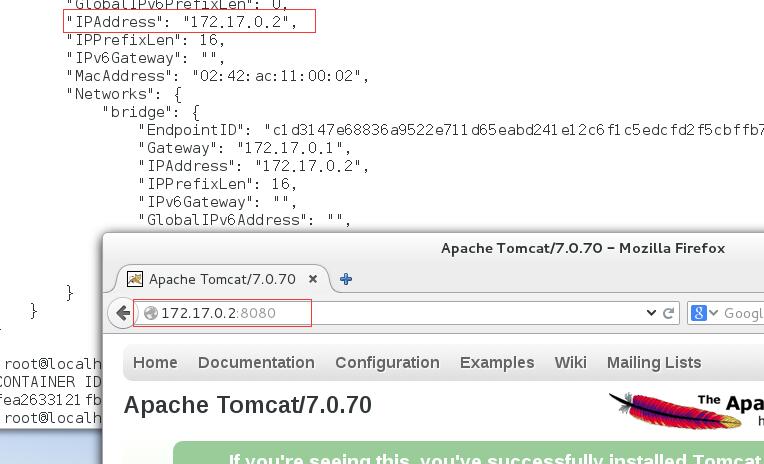Open the Google search engine selector
This screenshot has height=464, width=764.
704,313
